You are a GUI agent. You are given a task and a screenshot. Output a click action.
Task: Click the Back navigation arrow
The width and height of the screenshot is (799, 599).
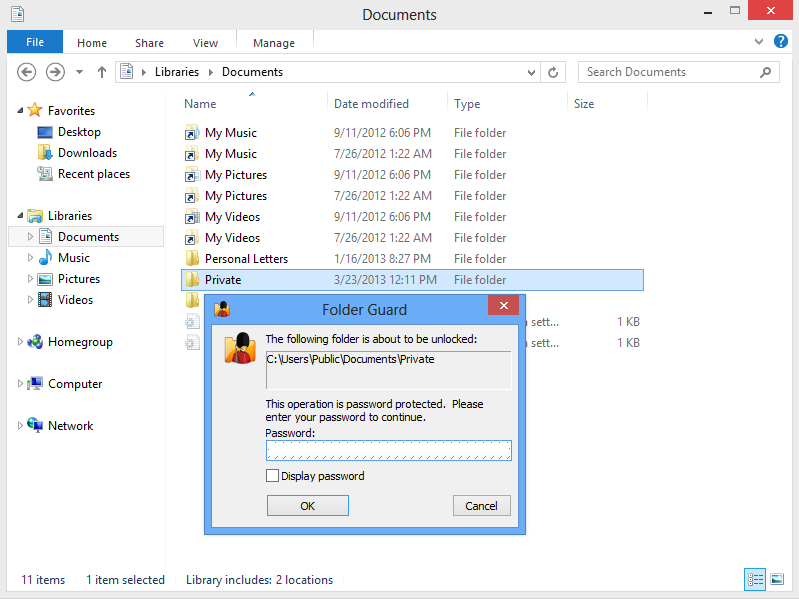[x=26, y=72]
